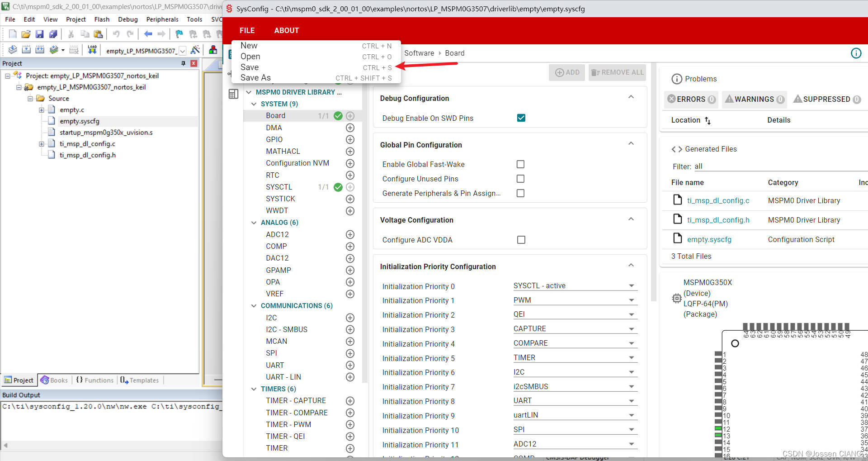Click the Save All icon
The height and width of the screenshot is (461, 868).
click(x=53, y=34)
